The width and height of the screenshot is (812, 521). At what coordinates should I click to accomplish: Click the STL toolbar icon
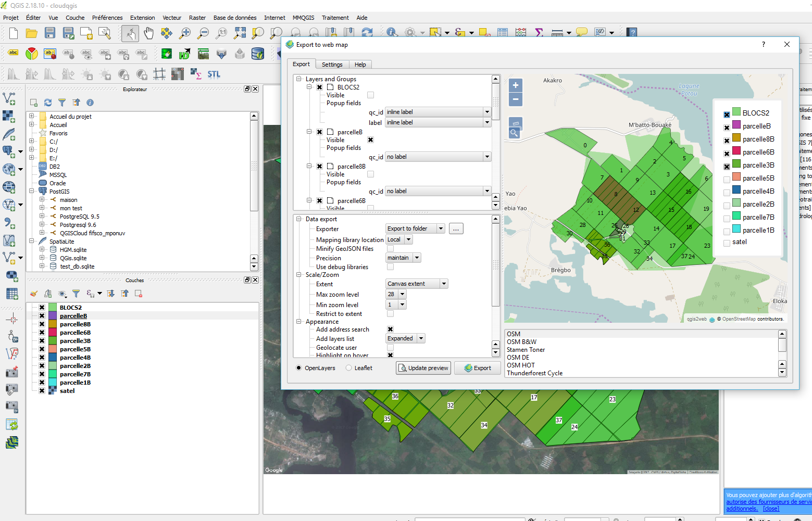(214, 74)
